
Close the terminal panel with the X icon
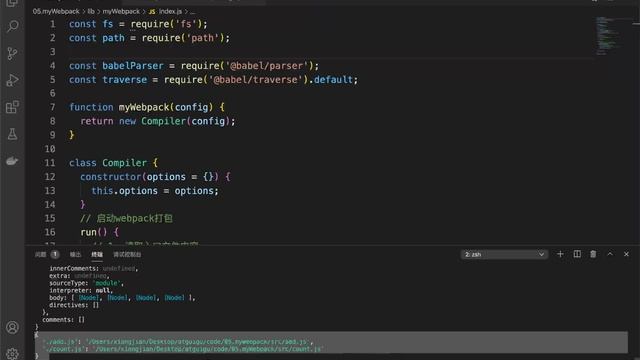626,254
